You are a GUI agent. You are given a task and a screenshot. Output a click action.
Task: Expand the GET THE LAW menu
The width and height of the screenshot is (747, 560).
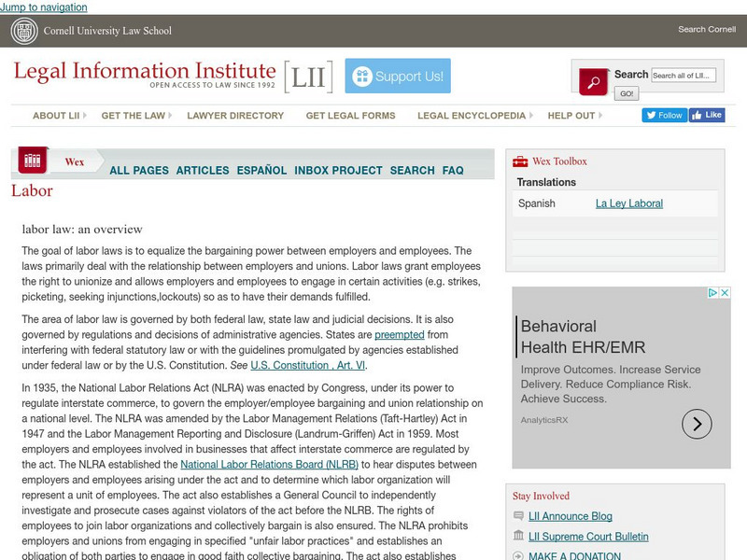coord(135,116)
